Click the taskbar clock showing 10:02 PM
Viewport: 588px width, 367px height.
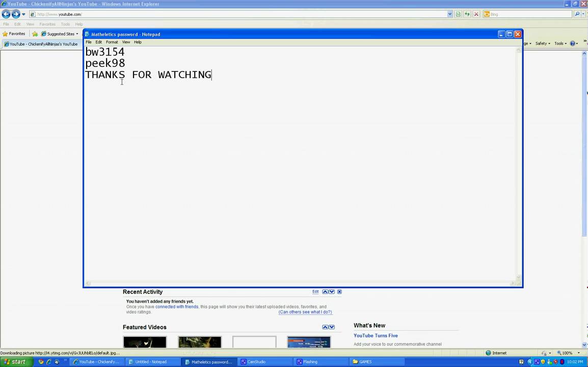pos(575,362)
